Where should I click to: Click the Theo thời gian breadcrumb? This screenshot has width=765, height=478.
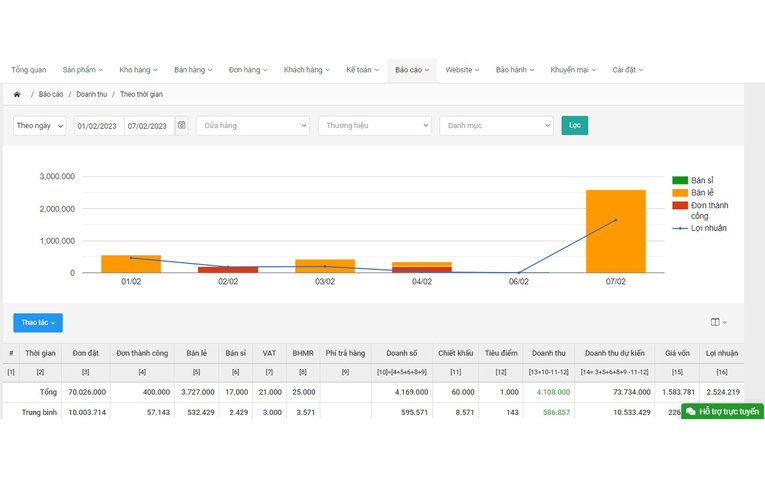(x=141, y=95)
